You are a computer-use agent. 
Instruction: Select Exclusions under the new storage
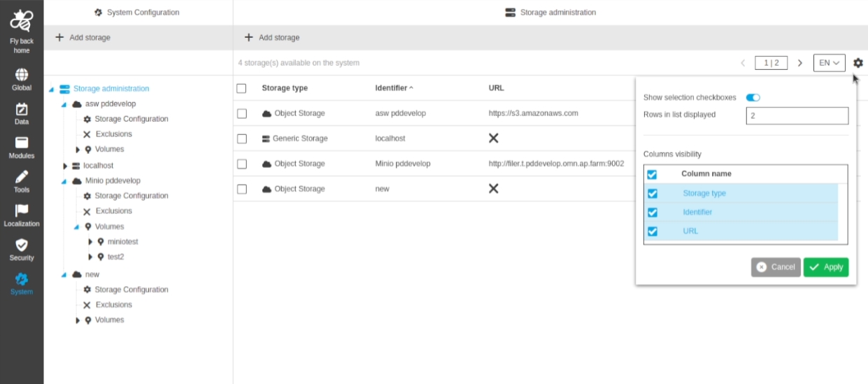tap(113, 305)
